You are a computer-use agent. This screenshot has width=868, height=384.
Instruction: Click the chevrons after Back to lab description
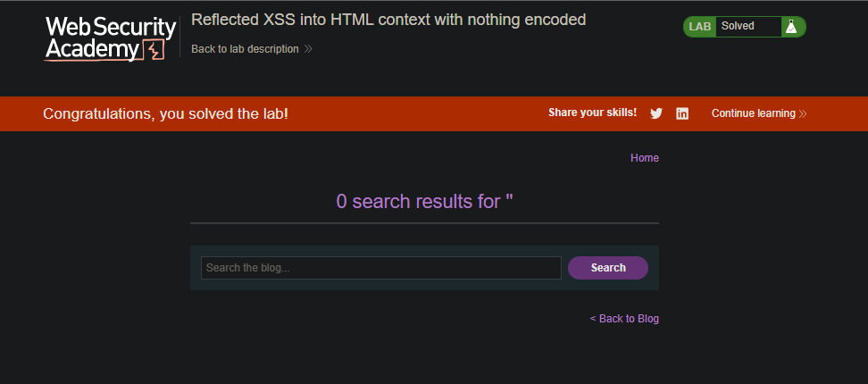308,49
